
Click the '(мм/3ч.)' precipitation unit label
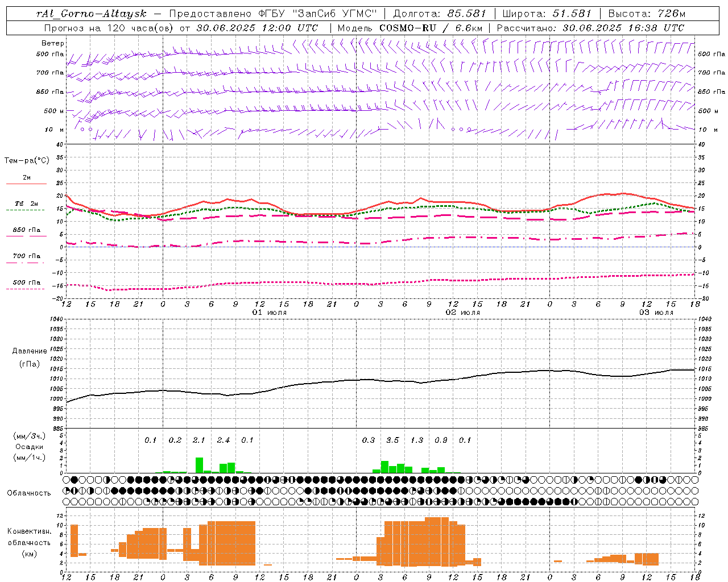tap(28, 436)
